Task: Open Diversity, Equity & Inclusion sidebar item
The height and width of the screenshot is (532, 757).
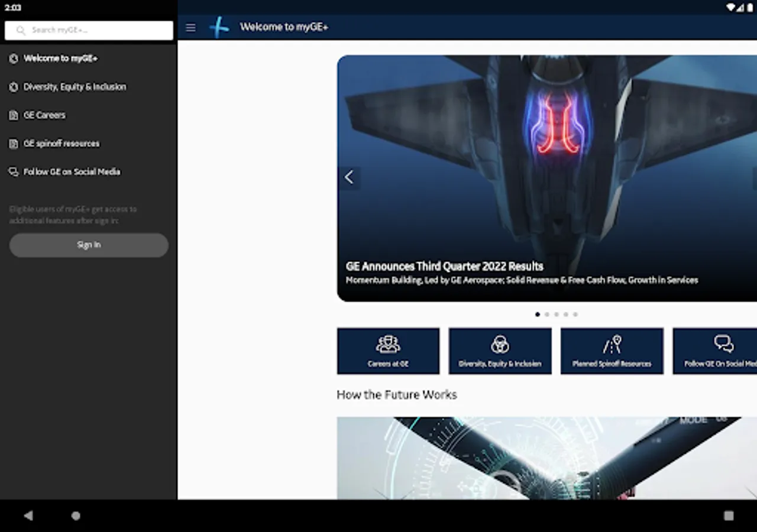Action: click(x=89, y=87)
